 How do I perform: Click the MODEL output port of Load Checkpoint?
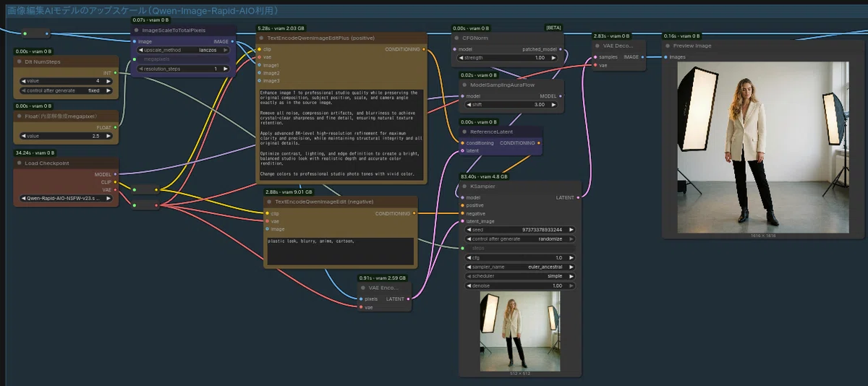tap(114, 174)
